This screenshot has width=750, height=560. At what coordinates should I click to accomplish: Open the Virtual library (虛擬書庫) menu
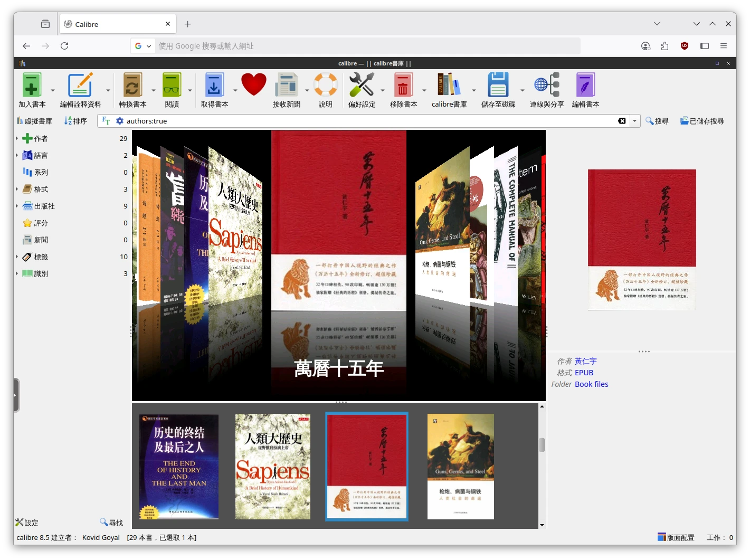pos(34,121)
